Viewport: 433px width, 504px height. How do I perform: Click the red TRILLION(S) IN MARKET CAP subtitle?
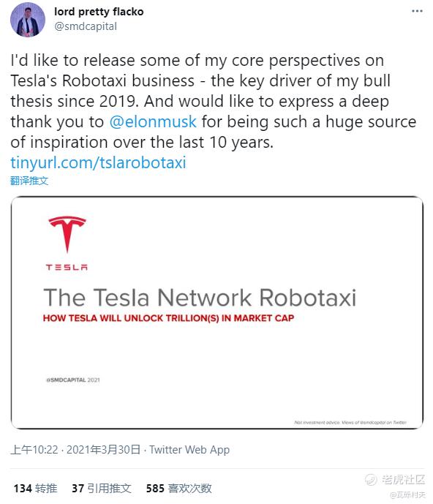[x=168, y=318]
